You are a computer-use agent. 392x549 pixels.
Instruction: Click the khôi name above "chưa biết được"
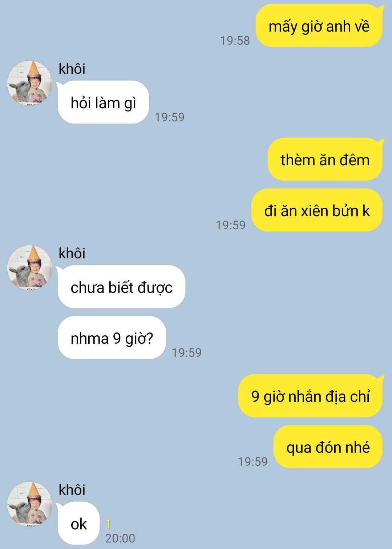click(x=72, y=253)
